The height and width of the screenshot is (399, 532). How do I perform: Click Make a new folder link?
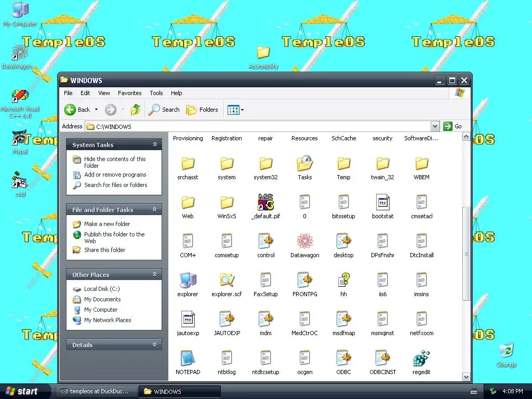pos(107,224)
